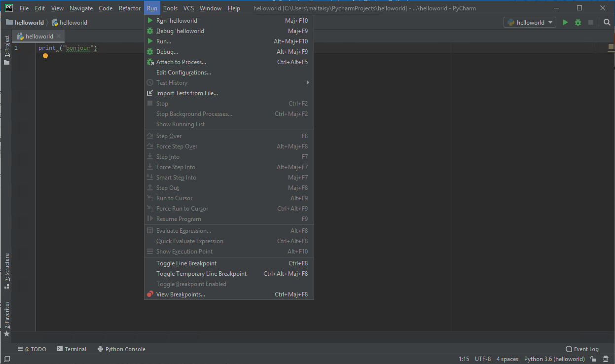Click the Debug bug icon in the toolbar
Screen dimensions: 615x364
tap(578, 22)
